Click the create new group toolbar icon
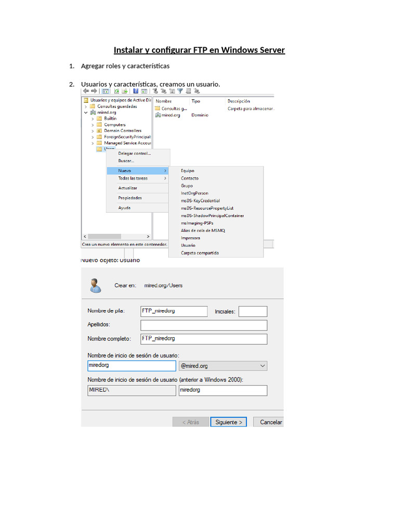The image size is (399, 532). click(164, 91)
